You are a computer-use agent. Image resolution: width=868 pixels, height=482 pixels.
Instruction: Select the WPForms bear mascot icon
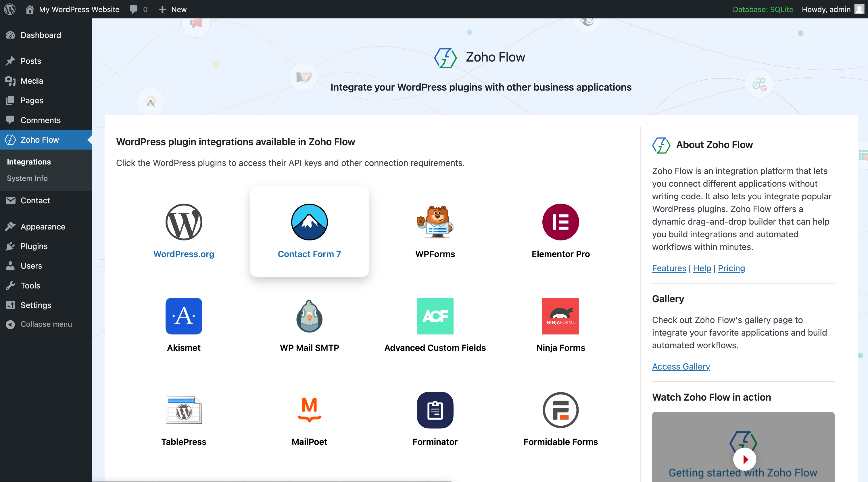tap(435, 222)
